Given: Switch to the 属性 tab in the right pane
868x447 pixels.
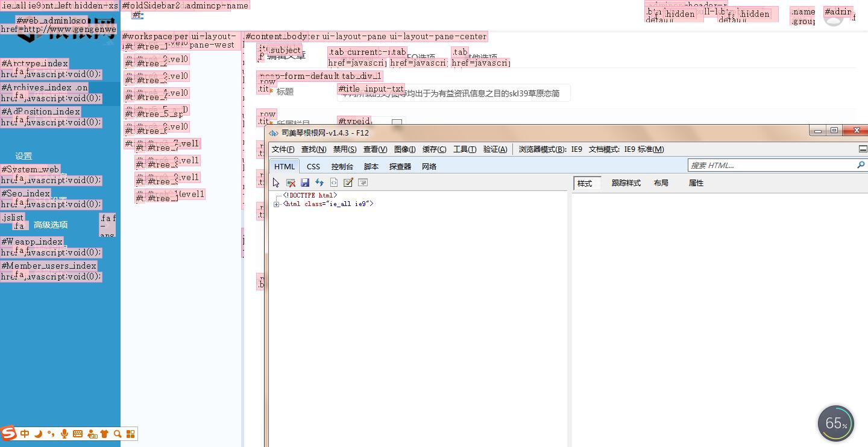Looking at the screenshot, I should point(696,183).
